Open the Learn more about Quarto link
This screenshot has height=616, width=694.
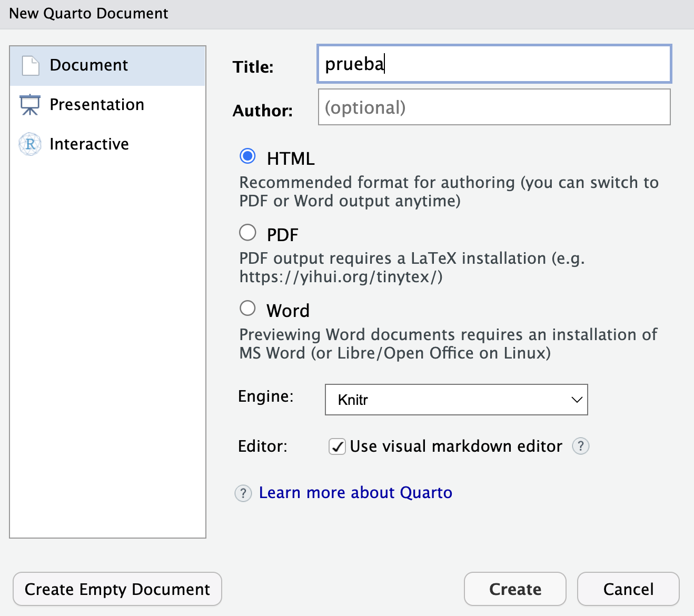point(355,493)
